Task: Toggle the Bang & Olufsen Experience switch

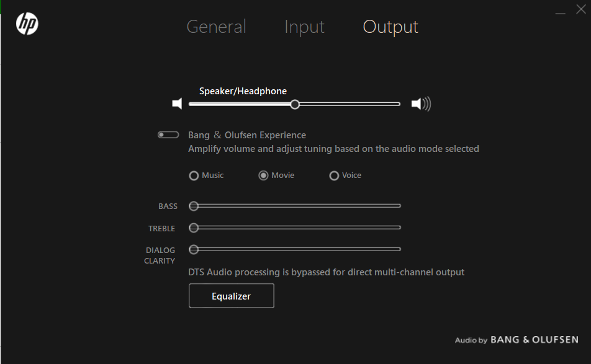Action: pyautogui.click(x=168, y=135)
